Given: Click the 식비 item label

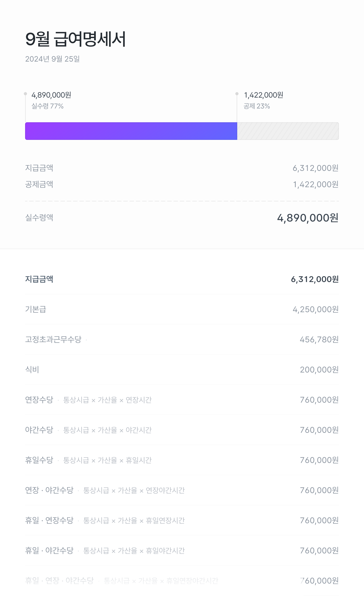Looking at the screenshot, I should point(32,370).
